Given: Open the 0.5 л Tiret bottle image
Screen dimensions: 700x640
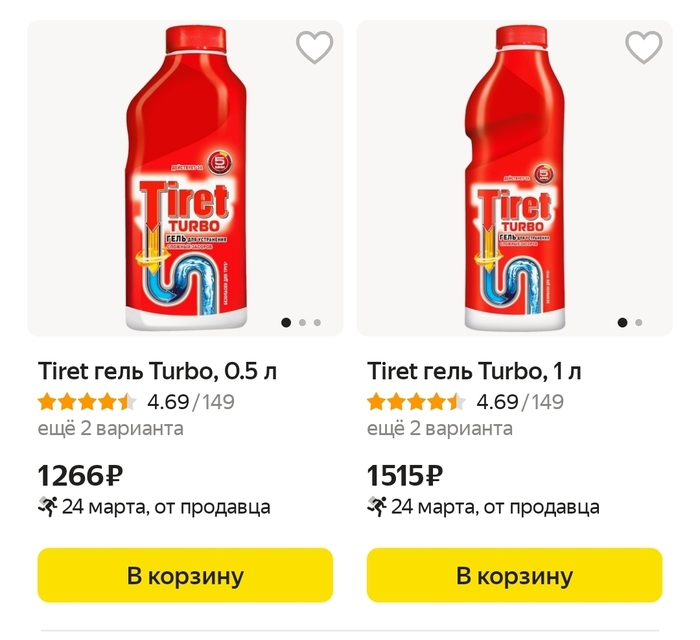Looking at the screenshot, I should coord(184,180).
